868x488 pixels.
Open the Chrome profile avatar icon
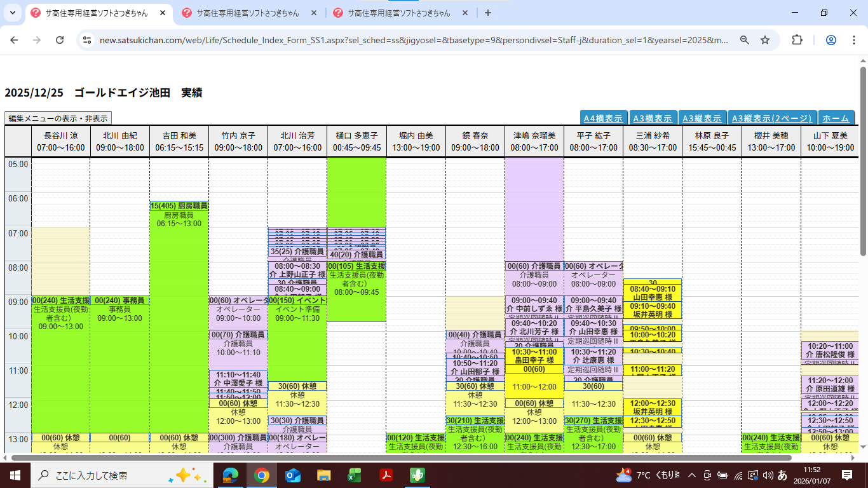(x=831, y=40)
